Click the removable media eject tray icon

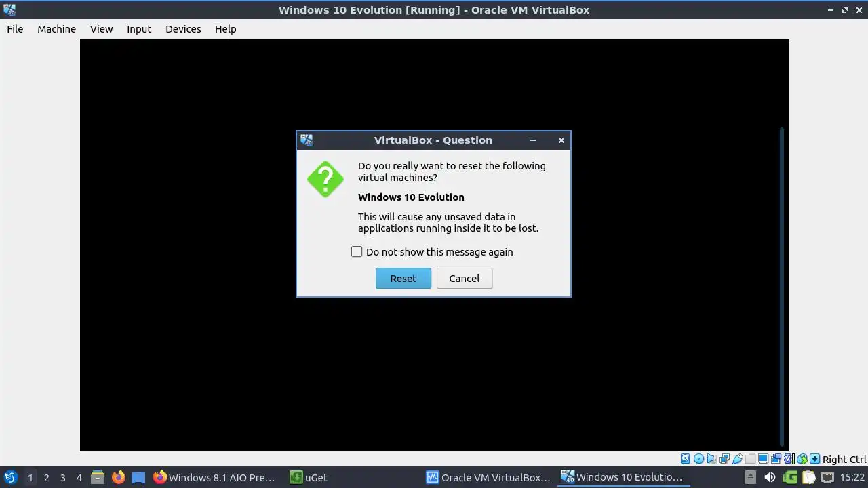pos(751,477)
